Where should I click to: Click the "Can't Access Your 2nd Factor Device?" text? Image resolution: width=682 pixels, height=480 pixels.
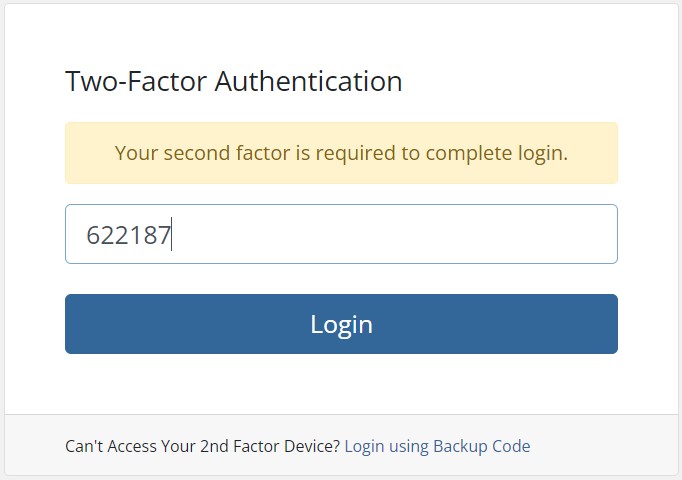202,447
